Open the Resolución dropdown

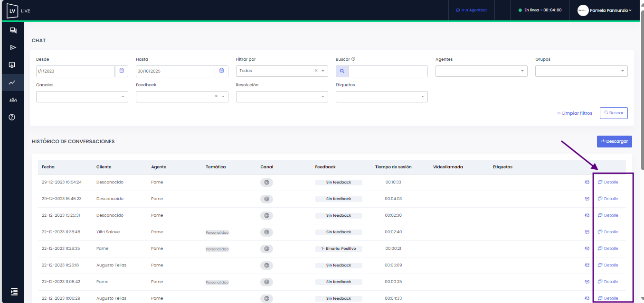tap(282, 97)
